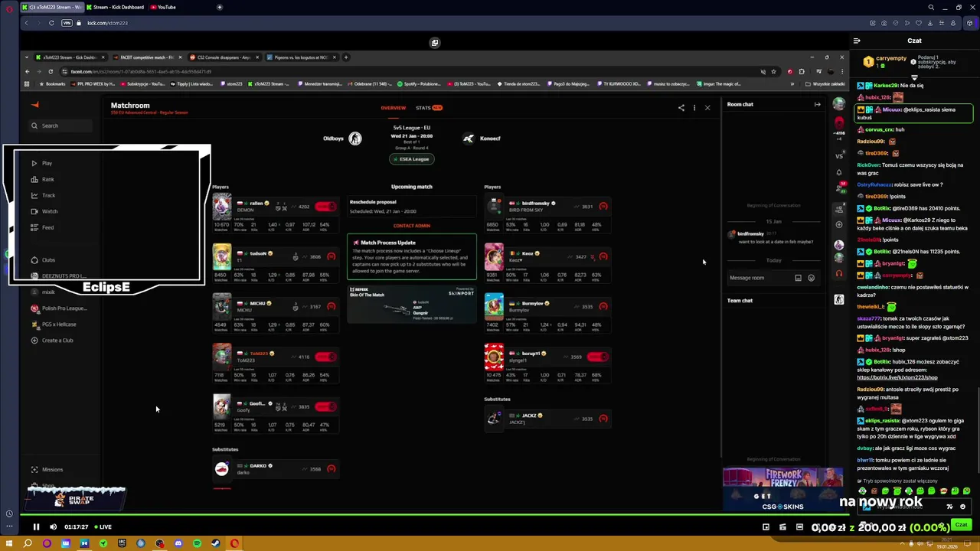Click Create a Club in sidebar
Screen dimensions: 980x551
coord(52,341)
